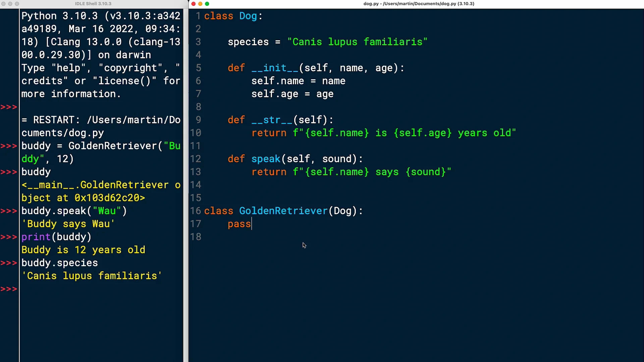Minimize the IDLE Shell window
This screenshot has width=644, height=362.
pyautogui.click(x=10, y=4)
